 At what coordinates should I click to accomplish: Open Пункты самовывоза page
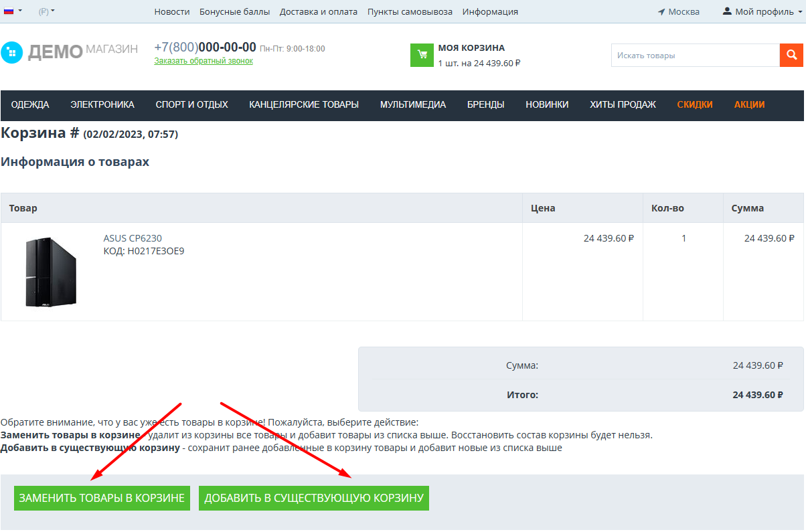(410, 11)
